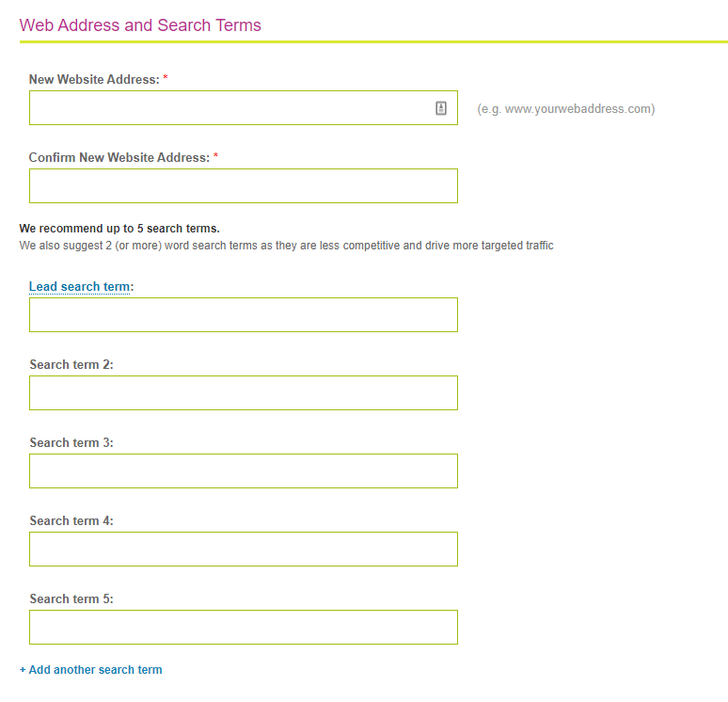Focus the Search term 3 input box
The width and height of the screenshot is (728, 702).
point(243,471)
